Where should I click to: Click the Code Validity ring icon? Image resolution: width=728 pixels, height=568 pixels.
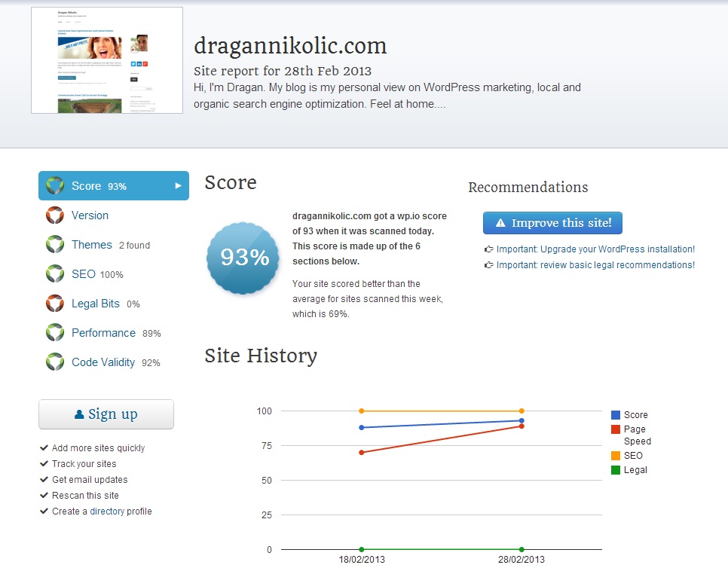coord(54,362)
